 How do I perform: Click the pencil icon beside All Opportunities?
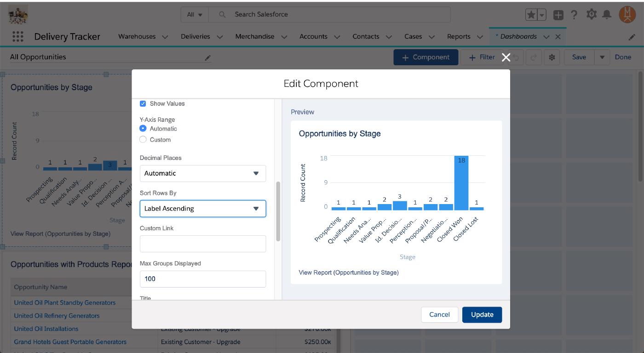tap(208, 57)
